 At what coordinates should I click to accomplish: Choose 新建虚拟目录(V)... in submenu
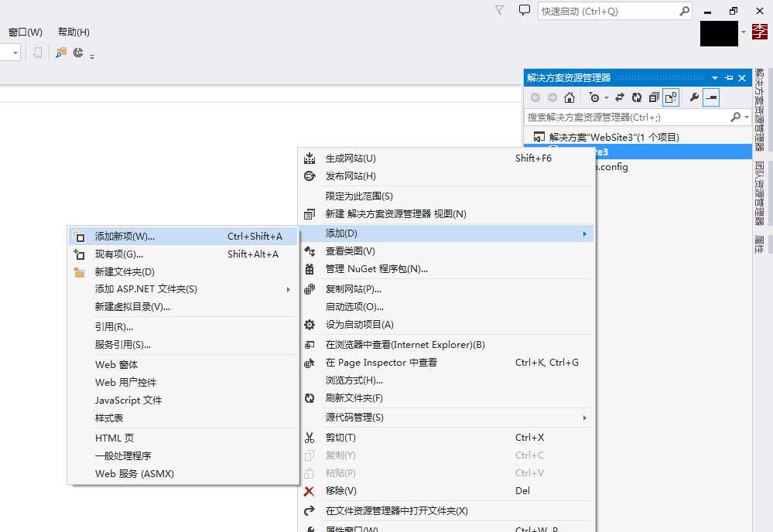click(x=183, y=307)
